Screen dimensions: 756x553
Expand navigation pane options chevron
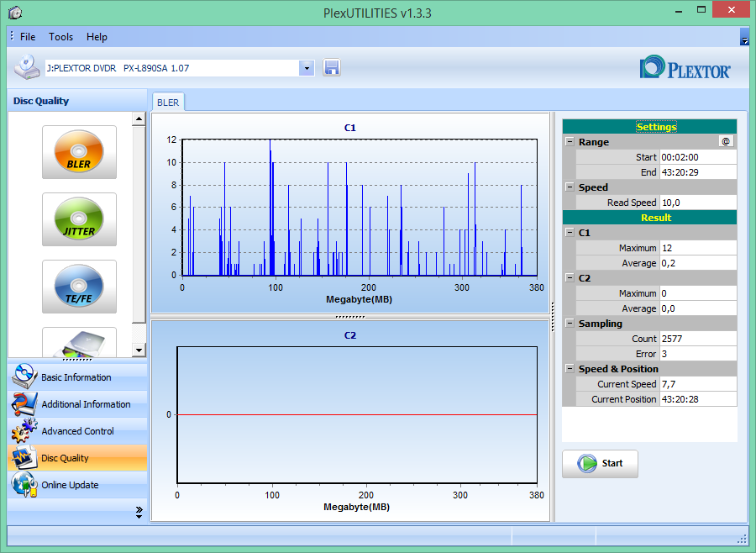[139, 513]
